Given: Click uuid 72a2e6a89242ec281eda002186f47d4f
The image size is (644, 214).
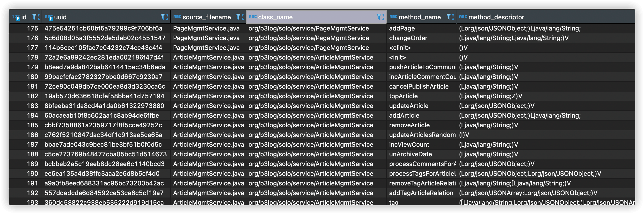Looking at the screenshot, I should click(104, 57).
